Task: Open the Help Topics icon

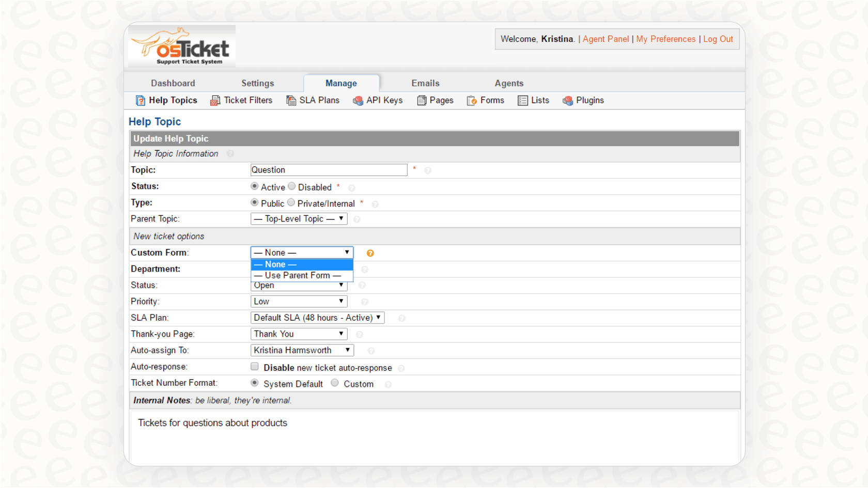Action: coord(140,100)
